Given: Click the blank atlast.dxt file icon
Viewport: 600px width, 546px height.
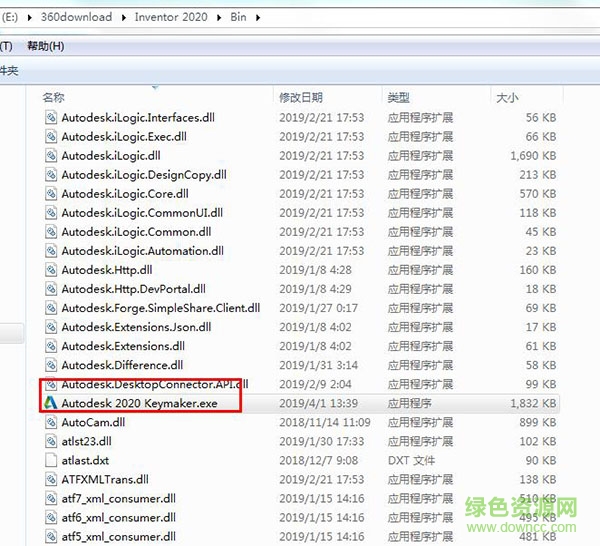Looking at the screenshot, I should (x=51, y=460).
